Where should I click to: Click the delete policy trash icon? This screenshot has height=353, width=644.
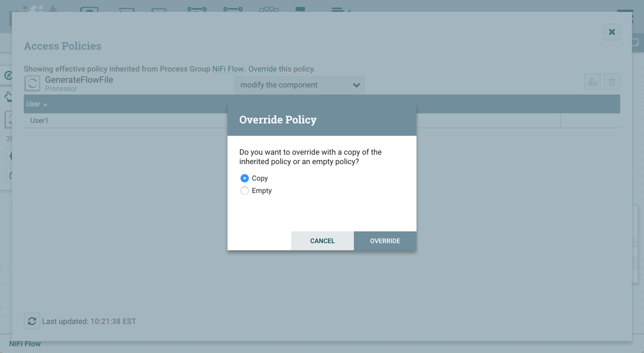coord(612,82)
